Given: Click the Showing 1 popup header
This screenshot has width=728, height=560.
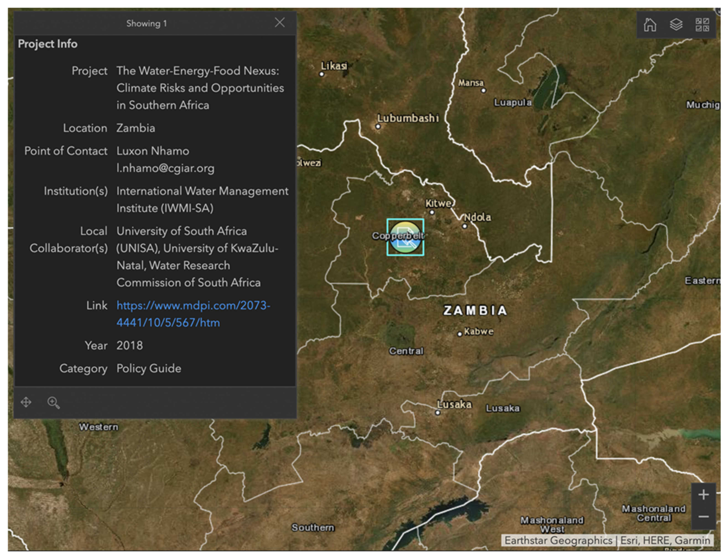Looking at the screenshot, I should coord(147,23).
